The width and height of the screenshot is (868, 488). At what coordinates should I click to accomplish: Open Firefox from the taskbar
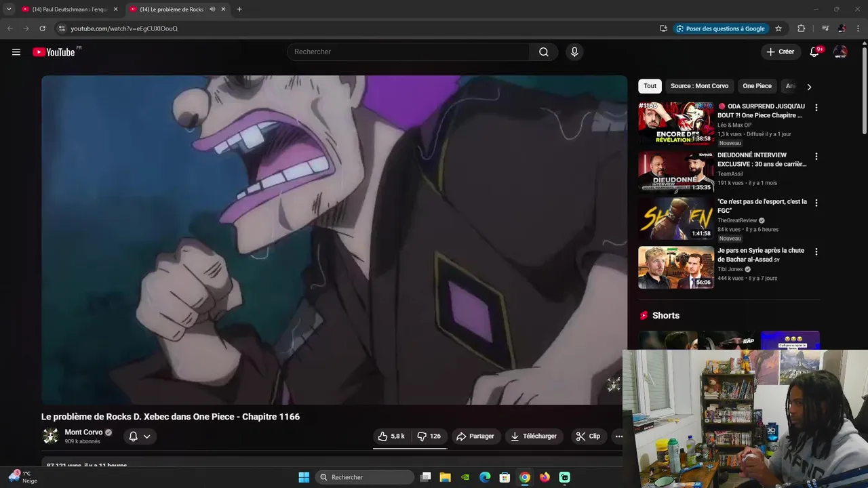pyautogui.click(x=545, y=477)
